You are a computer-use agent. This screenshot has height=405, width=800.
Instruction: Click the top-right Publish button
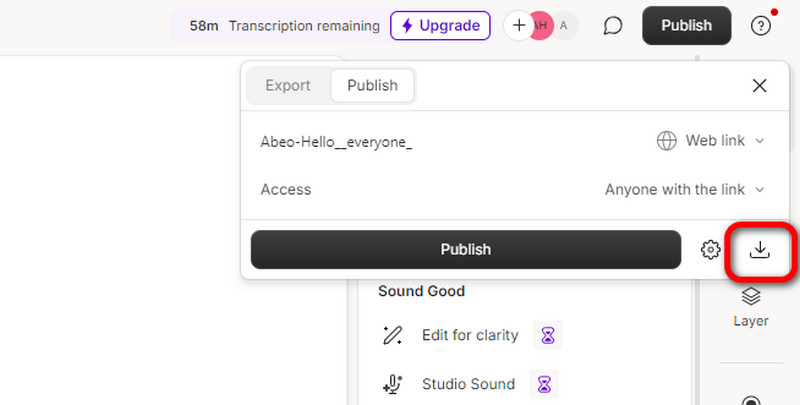686,26
